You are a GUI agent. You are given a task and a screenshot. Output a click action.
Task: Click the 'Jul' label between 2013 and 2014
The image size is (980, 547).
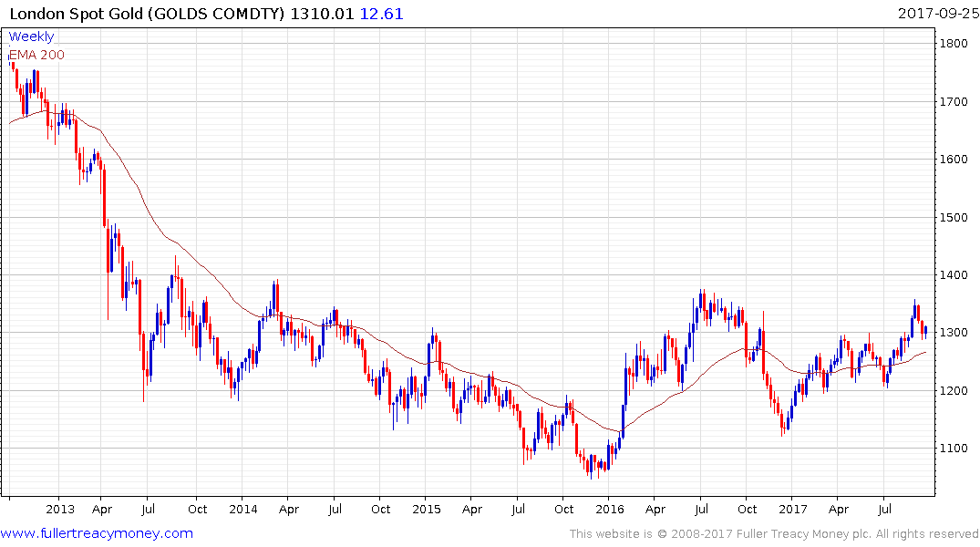148,509
